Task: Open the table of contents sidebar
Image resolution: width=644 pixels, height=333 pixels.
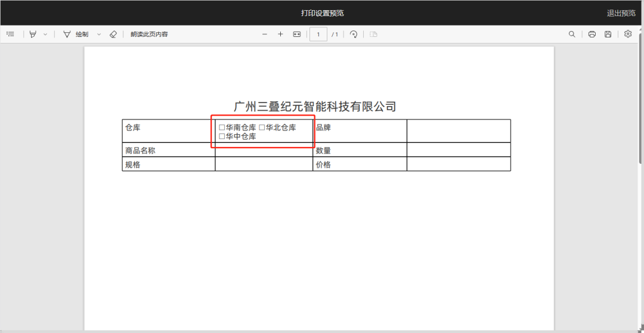Action: coord(11,35)
